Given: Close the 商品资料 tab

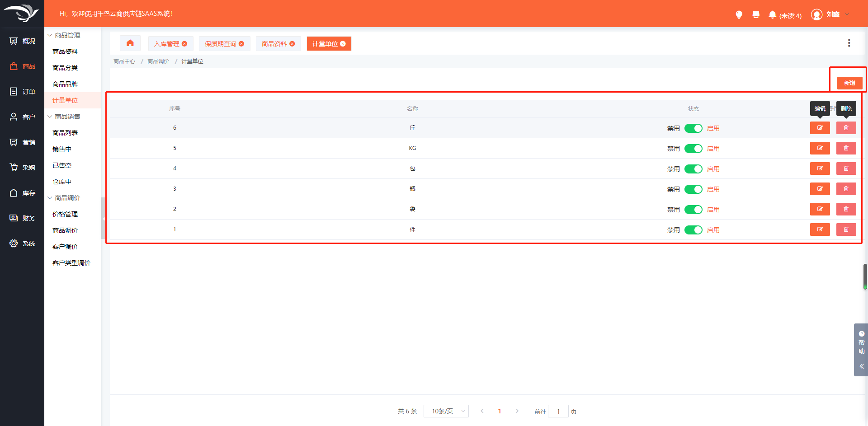Looking at the screenshot, I should 292,44.
